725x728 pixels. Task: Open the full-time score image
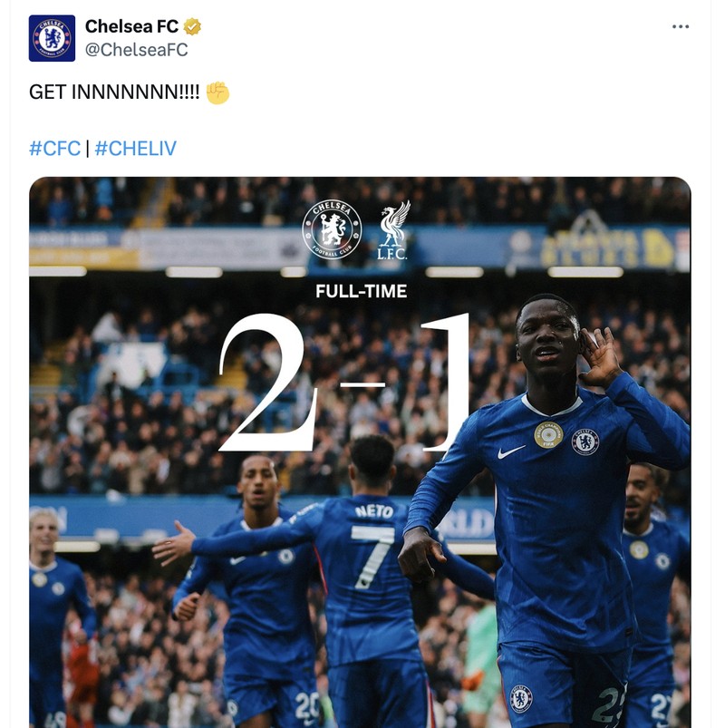point(362,453)
